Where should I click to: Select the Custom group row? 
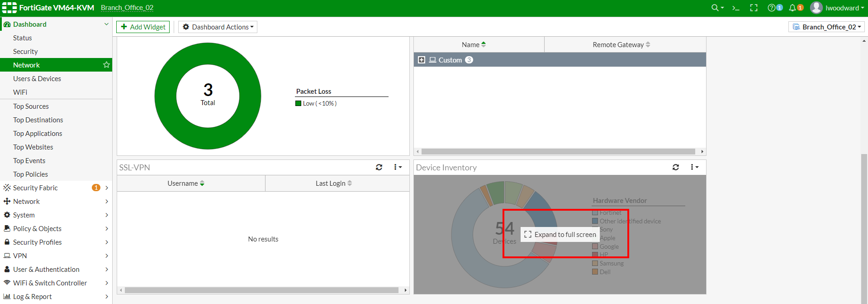[x=560, y=60]
